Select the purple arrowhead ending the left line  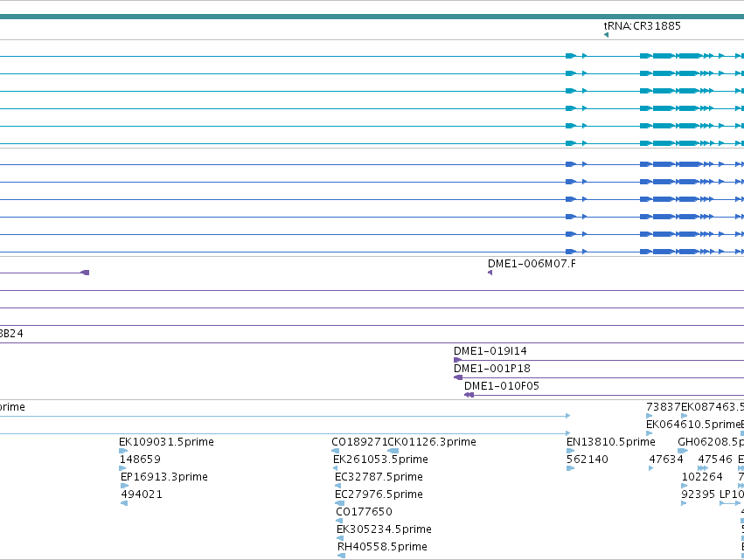click(x=86, y=273)
